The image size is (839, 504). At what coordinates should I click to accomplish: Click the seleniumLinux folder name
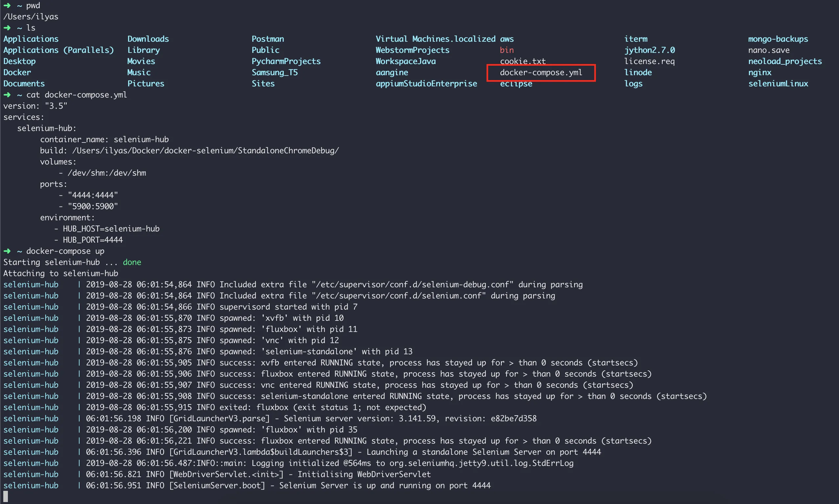point(778,83)
